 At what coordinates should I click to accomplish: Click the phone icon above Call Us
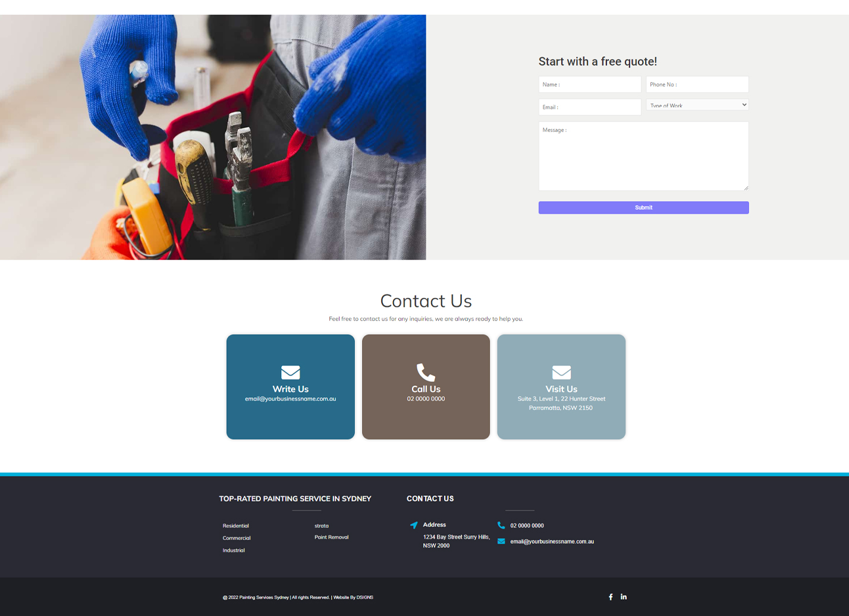[x=426, y=372]
